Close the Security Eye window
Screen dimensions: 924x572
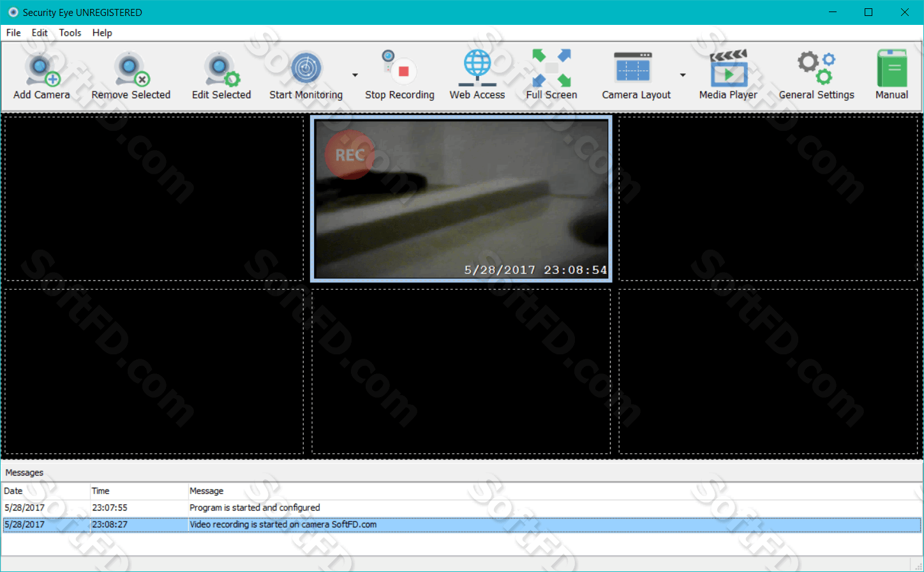[904, 12]
